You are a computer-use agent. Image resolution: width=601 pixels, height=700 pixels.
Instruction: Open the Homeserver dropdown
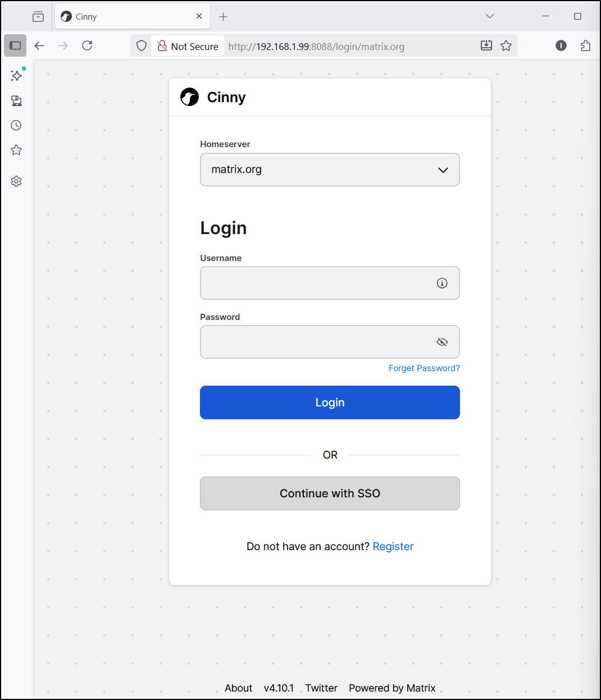(330, 170)
